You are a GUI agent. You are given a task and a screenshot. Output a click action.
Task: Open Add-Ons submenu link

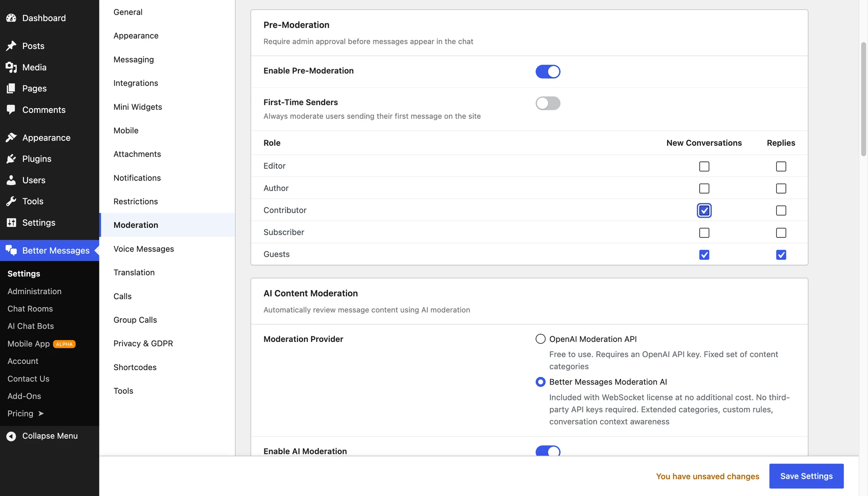coord(24,396)
